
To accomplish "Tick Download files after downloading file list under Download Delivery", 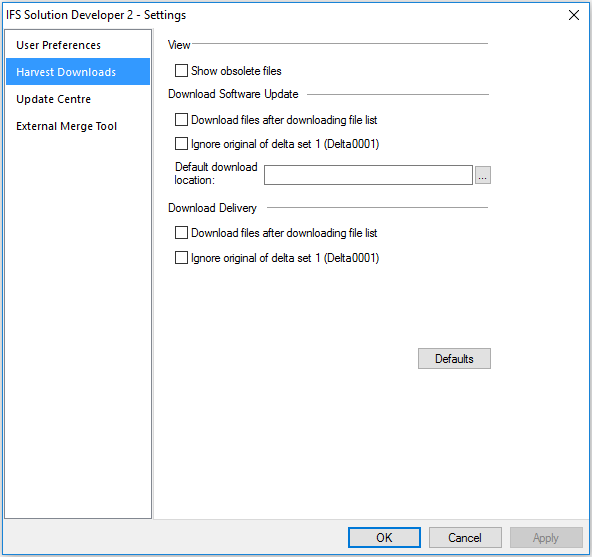I will [181, 233].
